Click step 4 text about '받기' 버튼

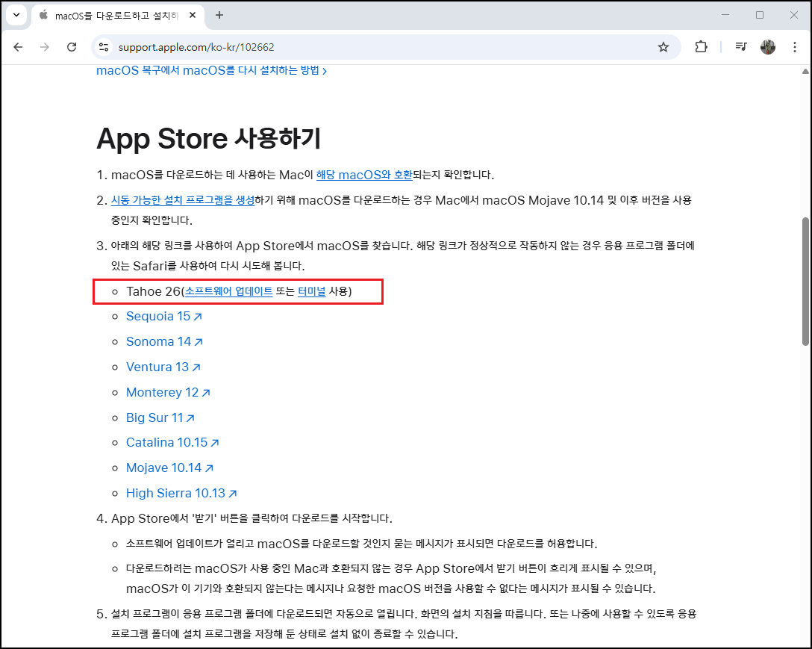(252, 518)
